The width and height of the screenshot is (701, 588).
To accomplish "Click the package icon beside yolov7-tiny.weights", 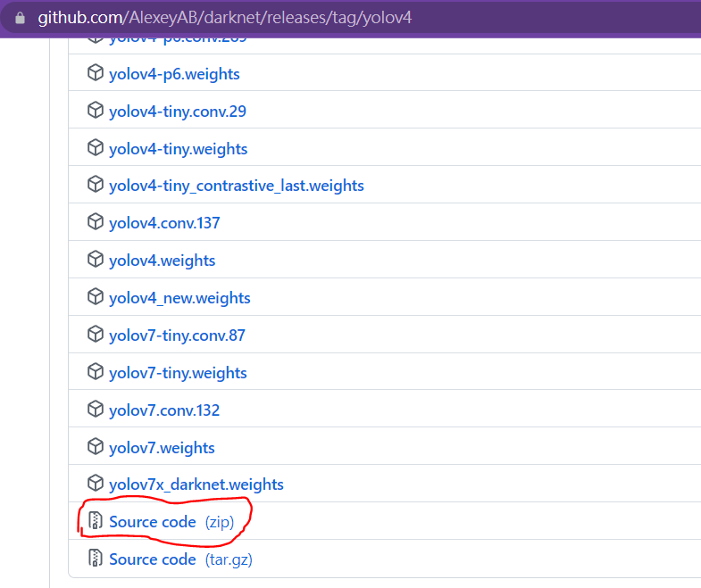I will click(x=96, y=371).
